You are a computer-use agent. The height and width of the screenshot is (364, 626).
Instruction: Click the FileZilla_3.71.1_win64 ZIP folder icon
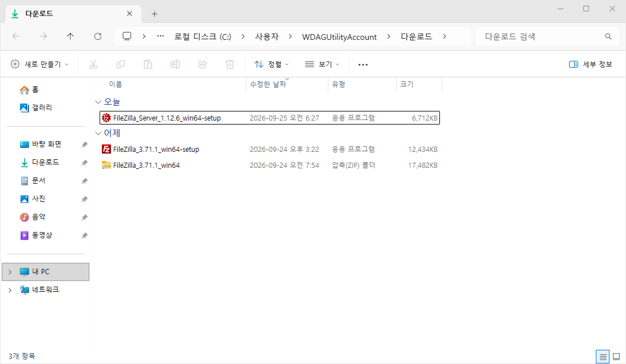coord(106,165)
